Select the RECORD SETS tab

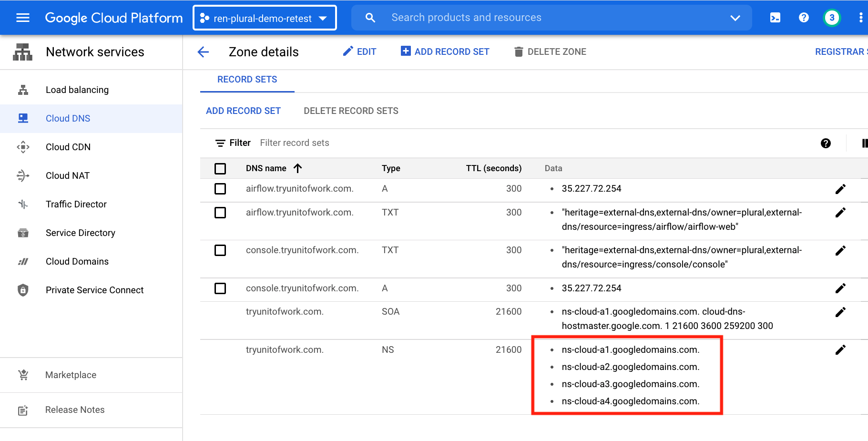247,80
